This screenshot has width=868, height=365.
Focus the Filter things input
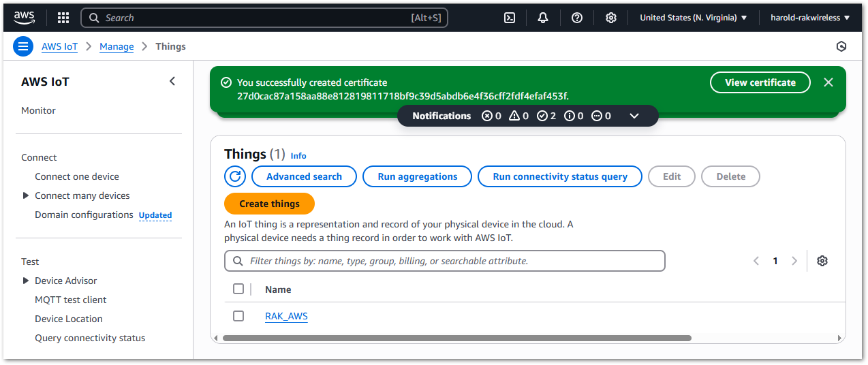click(445, 261)
